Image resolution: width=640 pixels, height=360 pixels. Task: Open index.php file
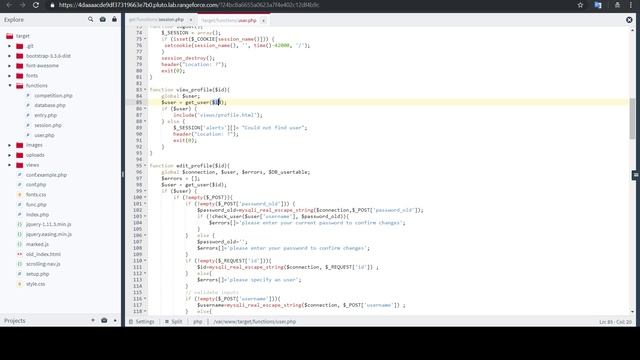38,214
